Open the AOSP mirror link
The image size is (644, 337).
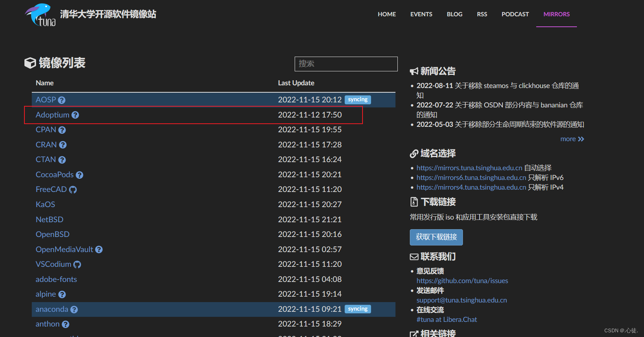pyautogui.click(x=46, y=100)
